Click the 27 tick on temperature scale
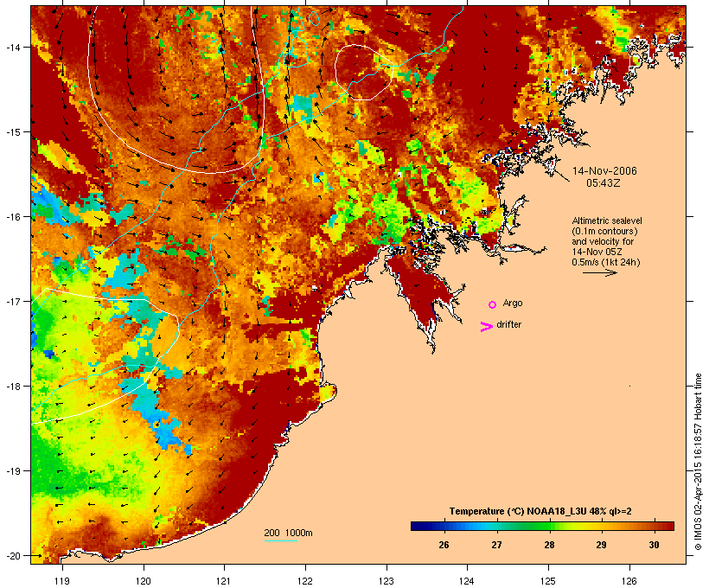709x588 pixels. point(496,545)
